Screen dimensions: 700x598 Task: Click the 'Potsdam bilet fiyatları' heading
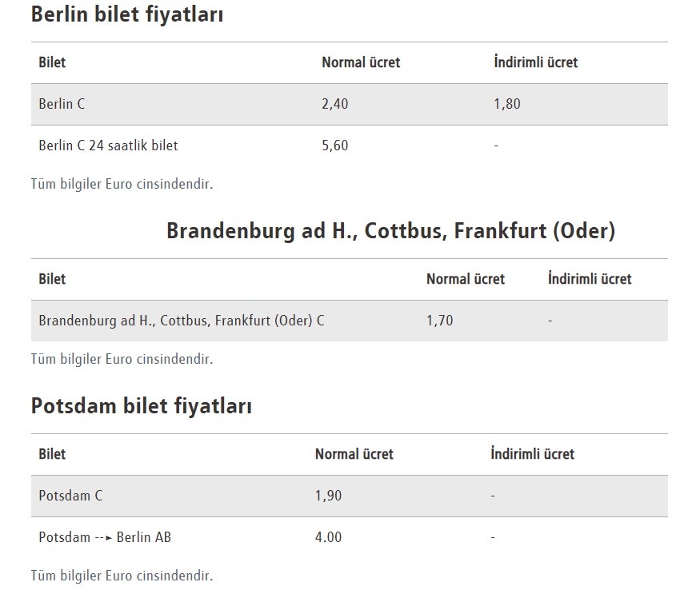(141, 406)
